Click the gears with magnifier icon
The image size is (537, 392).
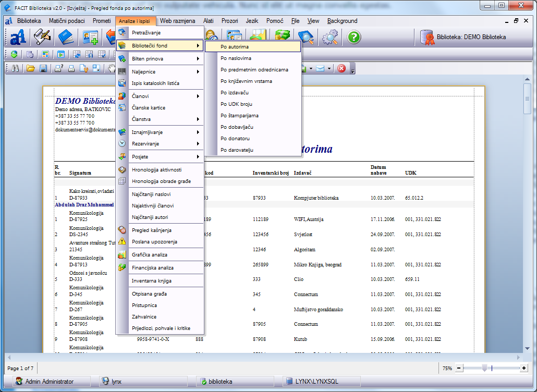coord(330,37)
